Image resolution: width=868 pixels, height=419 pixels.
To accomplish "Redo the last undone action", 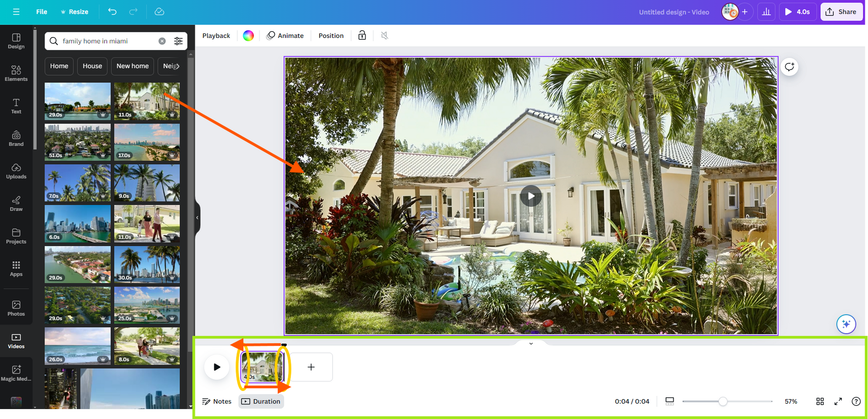I will coord(133,12).
